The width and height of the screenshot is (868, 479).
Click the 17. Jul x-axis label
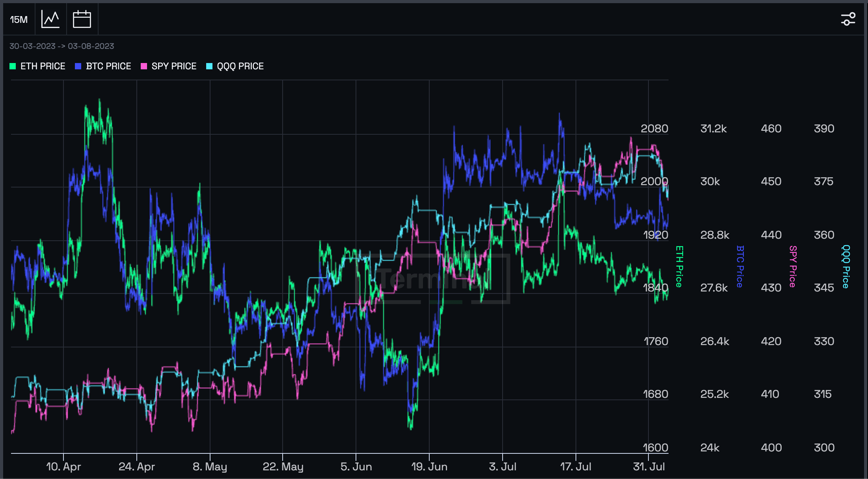click(576, 467)
